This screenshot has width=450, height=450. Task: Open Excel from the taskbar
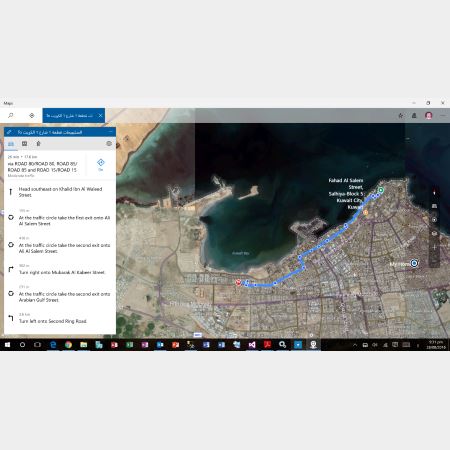pyautogui.click(x=129, y=345)
